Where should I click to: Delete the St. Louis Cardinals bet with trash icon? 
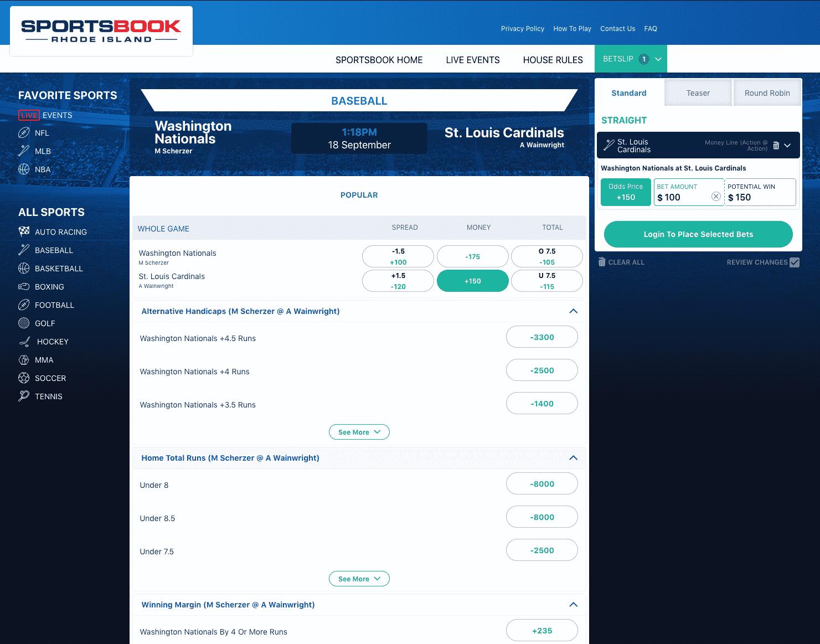coord(776,146)
